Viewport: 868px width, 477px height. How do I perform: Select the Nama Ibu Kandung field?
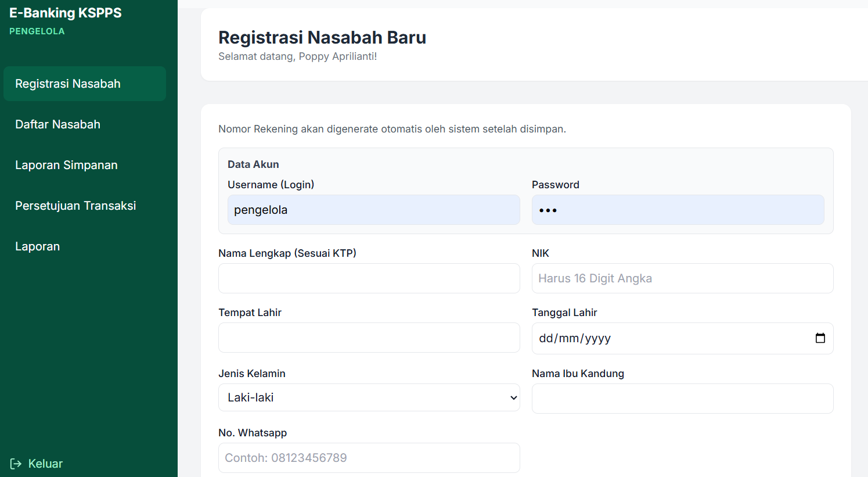tap(682, 399)
